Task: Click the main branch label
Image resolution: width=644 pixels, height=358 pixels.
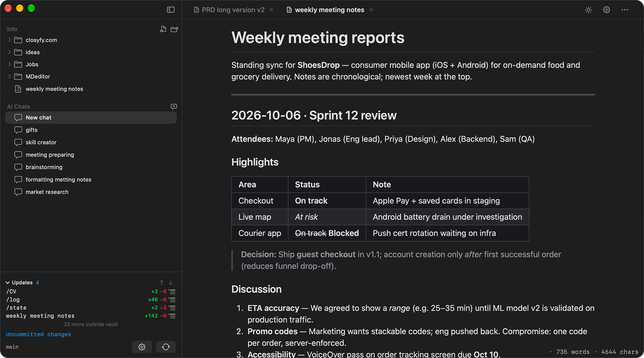Action: click(x=12, y=347)
